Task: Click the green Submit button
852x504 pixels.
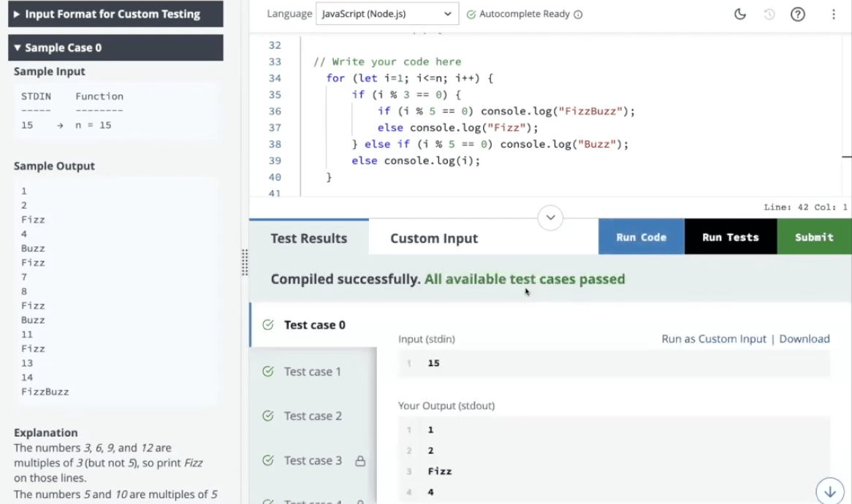Action: [815, 237]
